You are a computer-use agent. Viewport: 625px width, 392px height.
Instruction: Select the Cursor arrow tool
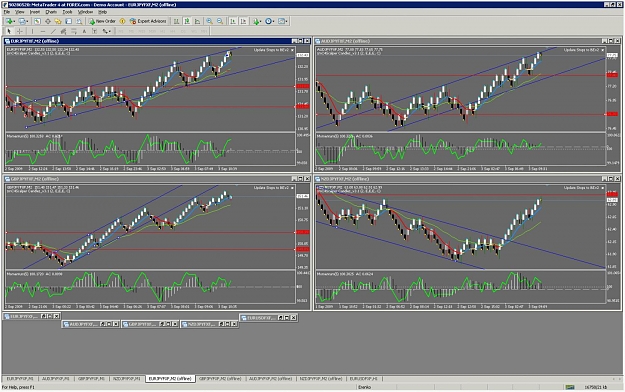pos(9,31)
